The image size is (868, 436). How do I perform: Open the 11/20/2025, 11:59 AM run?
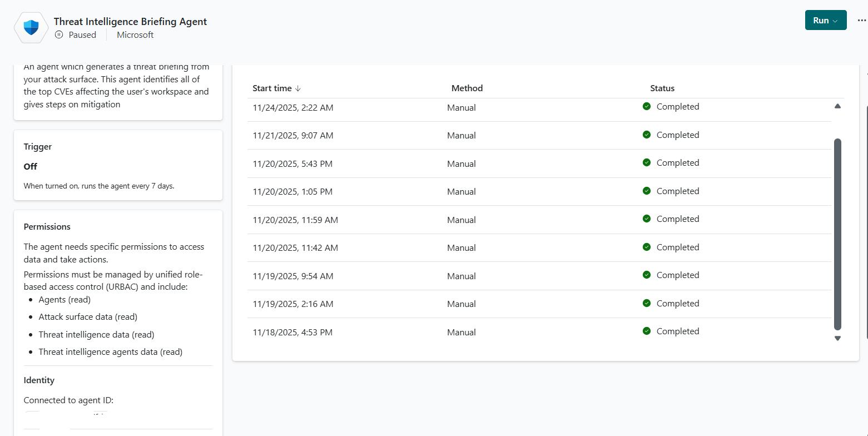click(x=295, y=220)
